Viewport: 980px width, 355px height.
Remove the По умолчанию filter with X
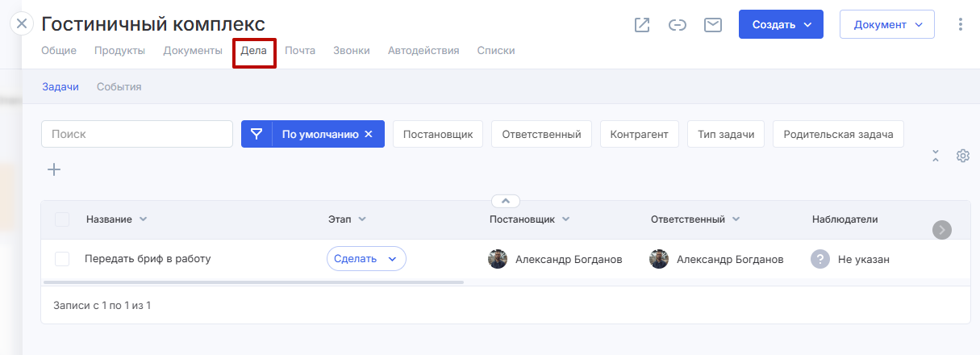(x=369, y=134)
